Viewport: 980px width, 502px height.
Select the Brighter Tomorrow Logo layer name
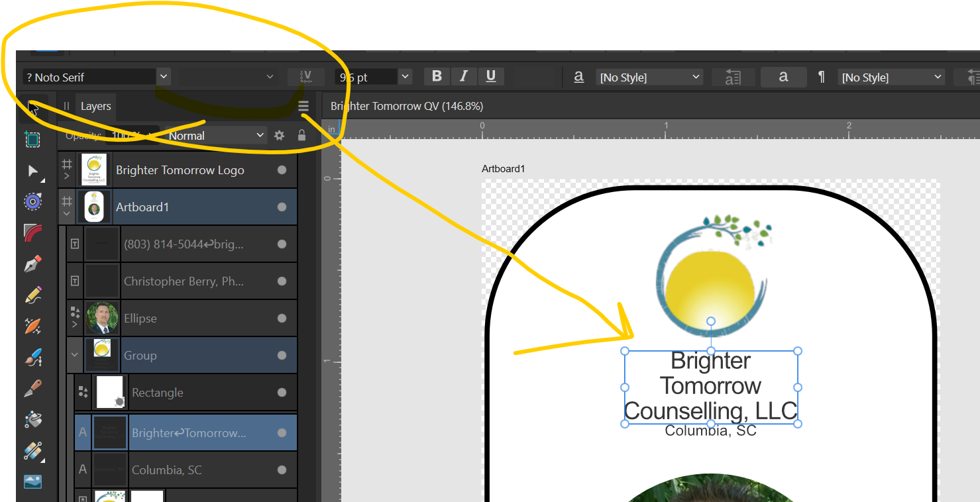[x=180, y=170]
